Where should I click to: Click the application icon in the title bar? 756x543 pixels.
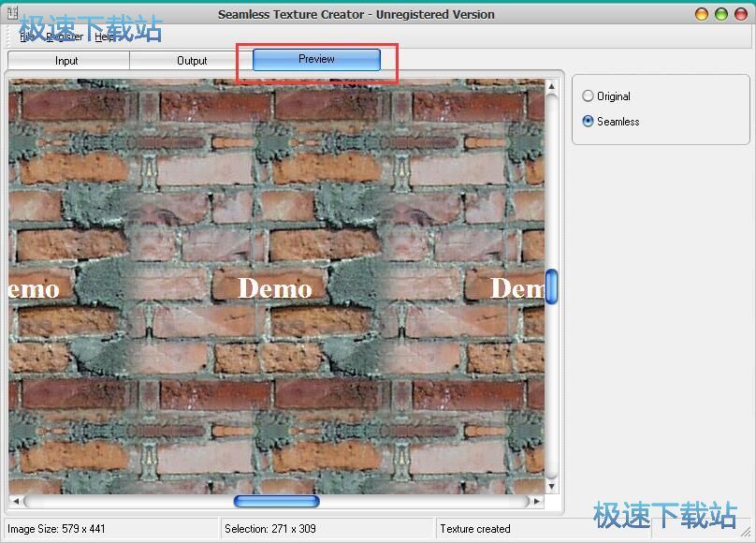click(x=12, y=13)
